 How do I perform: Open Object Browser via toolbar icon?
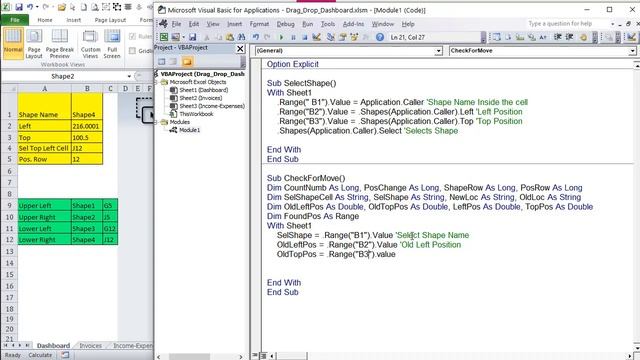(x=354, y=37)
